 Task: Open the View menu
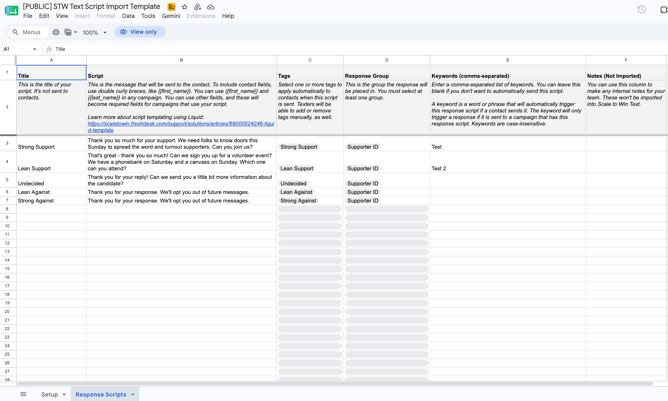(62, 16)
